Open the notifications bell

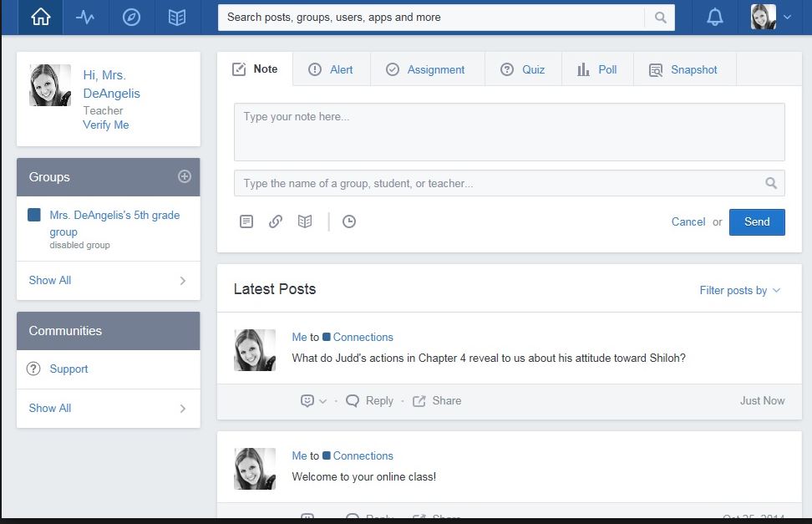pyautogui.click(x=714, y=17)
